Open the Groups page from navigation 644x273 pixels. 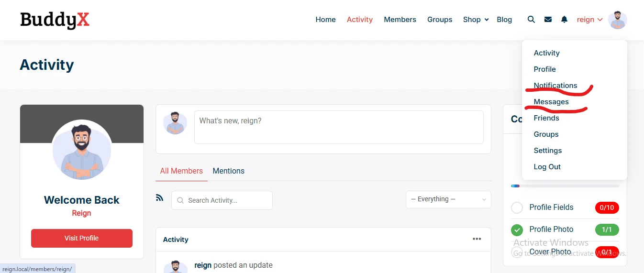click(x=440, y=20)
